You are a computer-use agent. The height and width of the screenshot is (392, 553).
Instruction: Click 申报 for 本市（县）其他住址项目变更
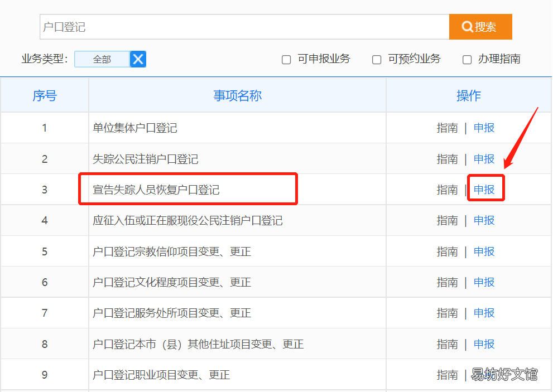click(484, 343)
